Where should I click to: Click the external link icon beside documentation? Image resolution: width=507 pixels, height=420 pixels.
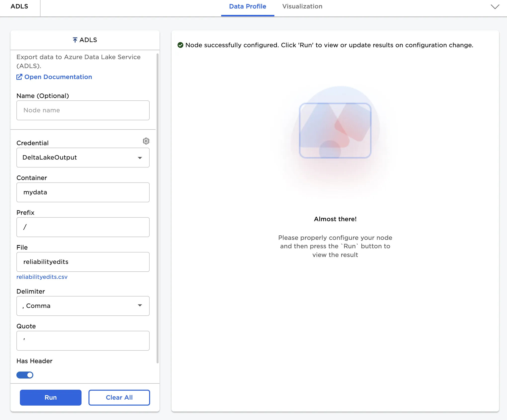click(19, 77)
